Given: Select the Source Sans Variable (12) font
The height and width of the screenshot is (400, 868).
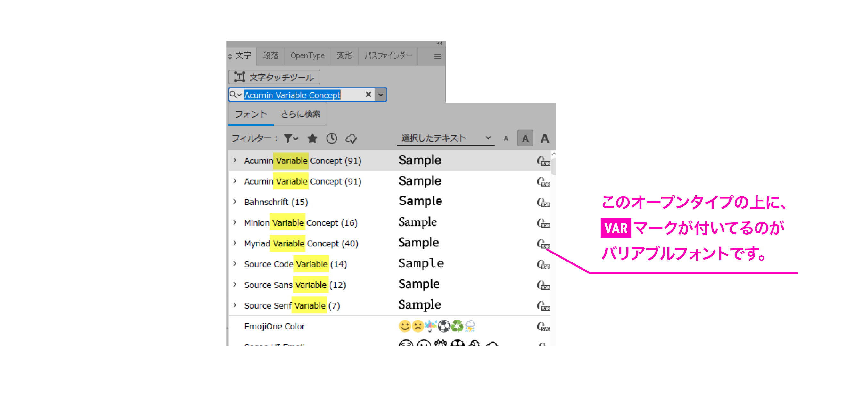Looking at the screenshot, I should tap(295, 285).
